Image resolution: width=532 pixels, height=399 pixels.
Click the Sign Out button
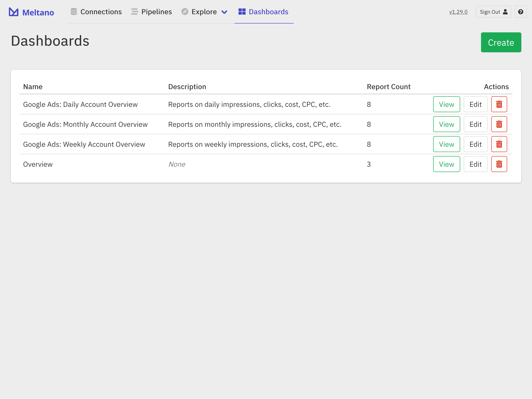(x=493, y=12)
